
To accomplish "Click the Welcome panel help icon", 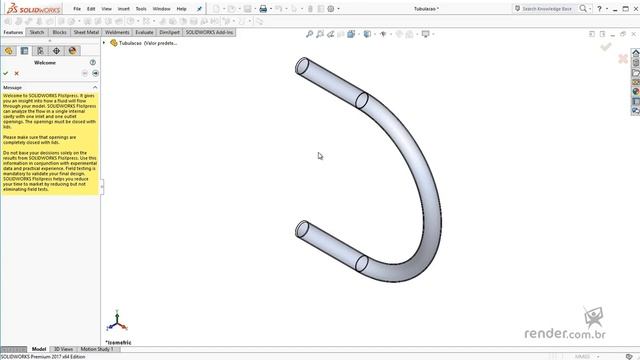I will pyautogui.click(x=93, y=62).
